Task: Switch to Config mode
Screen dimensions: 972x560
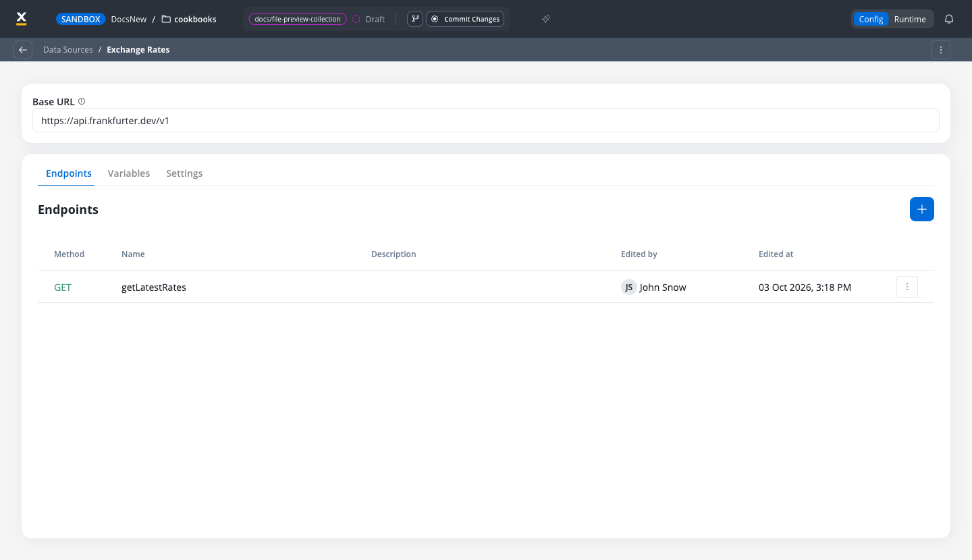Action: click(x=871, y=19)
